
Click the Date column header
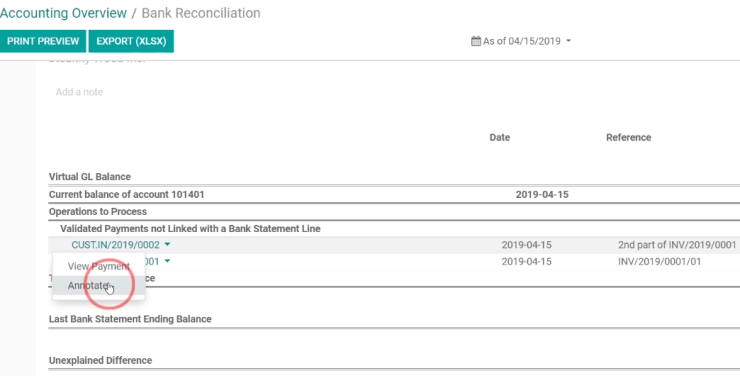[500, 137]
